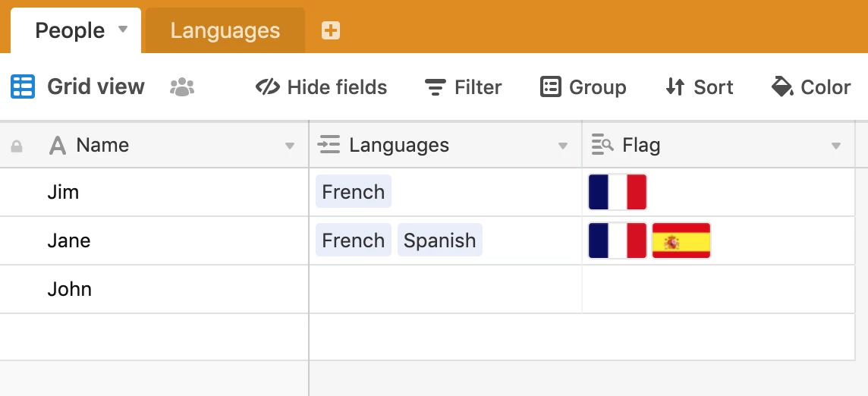Image resolution: width=868 pixels, height=396 pixels.
Task: Open the Name field dropdown arrow
Action: click(x=290, y=146)
